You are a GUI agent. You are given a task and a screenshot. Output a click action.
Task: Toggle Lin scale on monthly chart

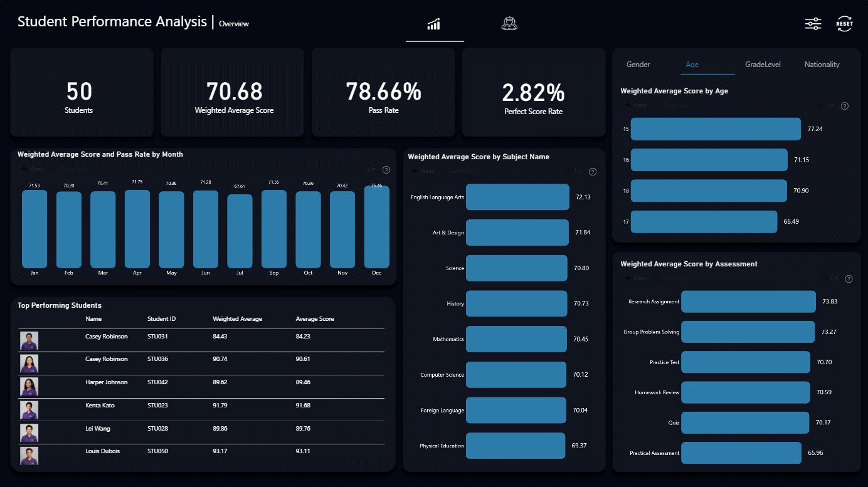[x=368, y=169]
